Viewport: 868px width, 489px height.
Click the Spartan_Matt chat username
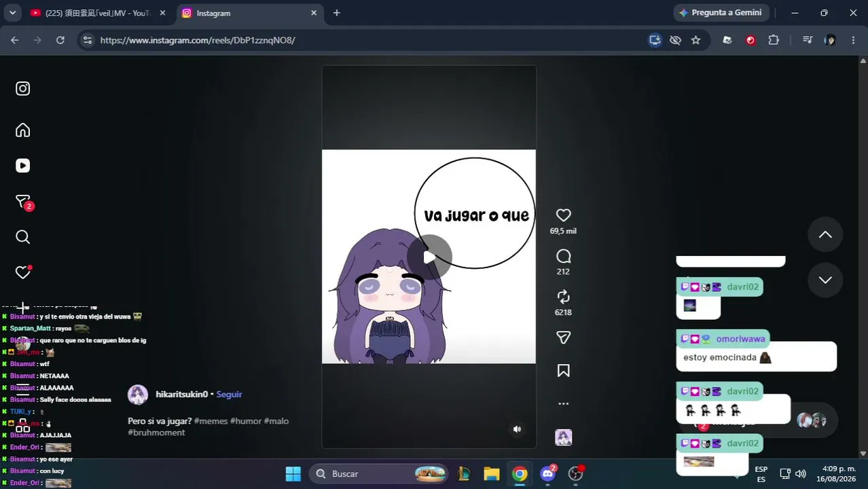(x=31, y=329)
